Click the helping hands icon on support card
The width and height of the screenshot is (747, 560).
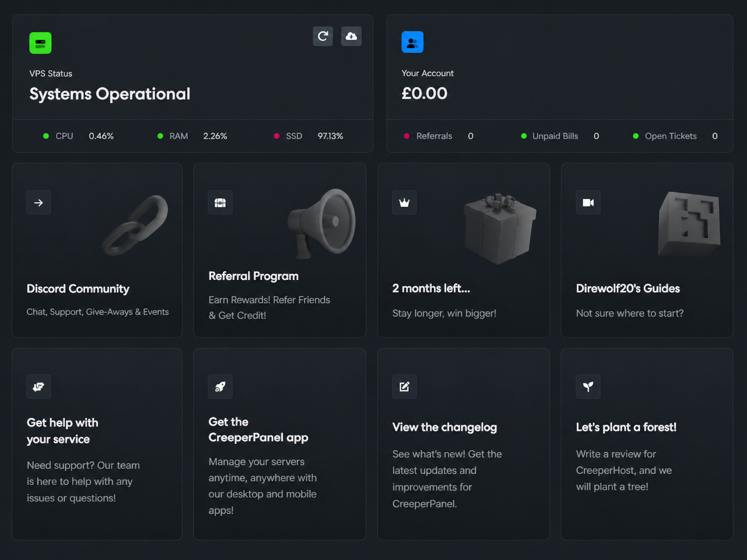tap(39, 387)
